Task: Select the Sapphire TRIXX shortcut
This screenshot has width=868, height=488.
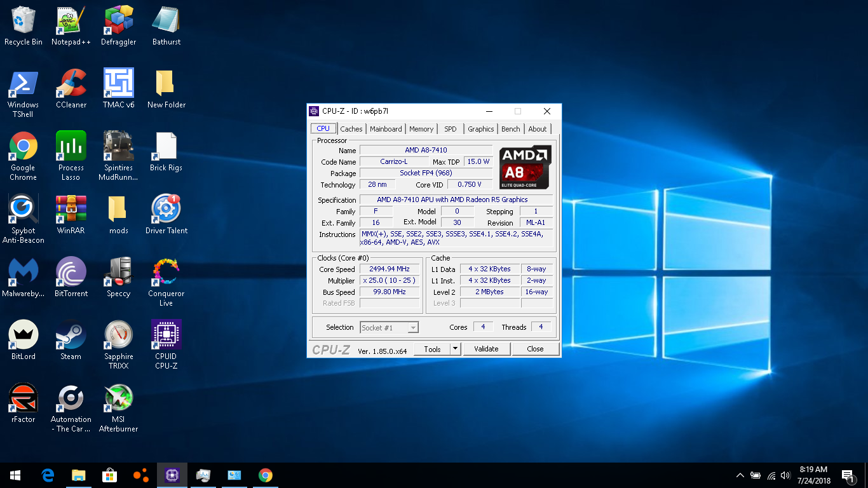Action: 119,345
